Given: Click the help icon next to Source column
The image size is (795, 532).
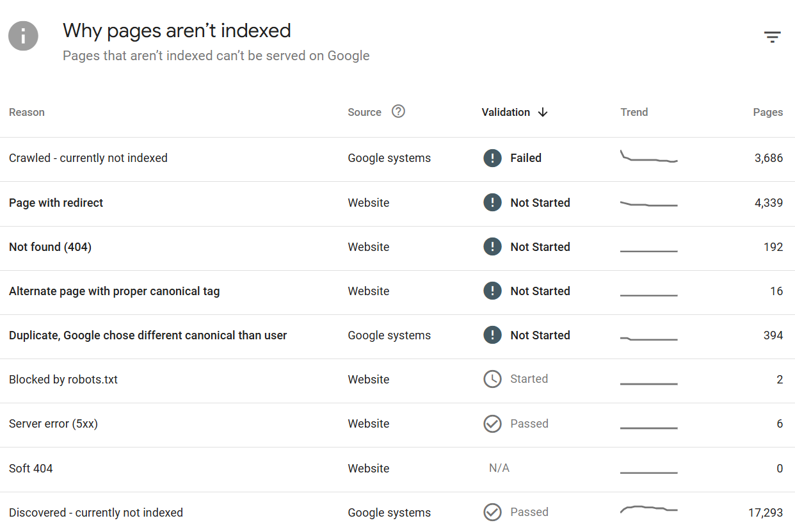Looking at the screenshot, I should pos(398,111).
